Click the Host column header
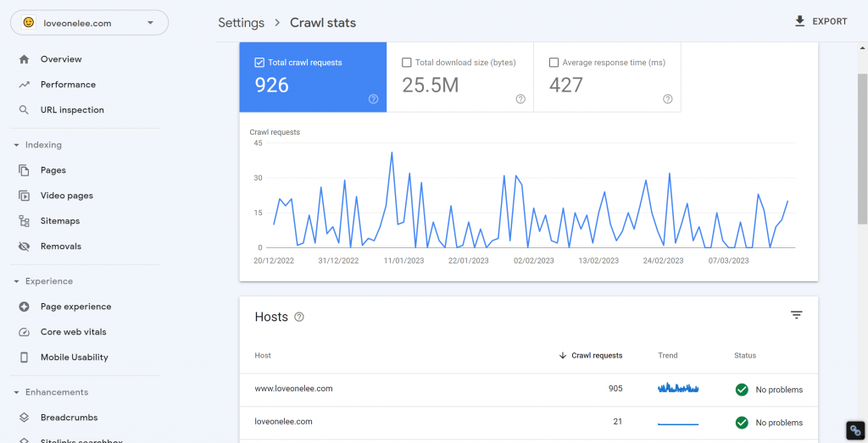This screenshot has height=443, width=868. point(263,356)
